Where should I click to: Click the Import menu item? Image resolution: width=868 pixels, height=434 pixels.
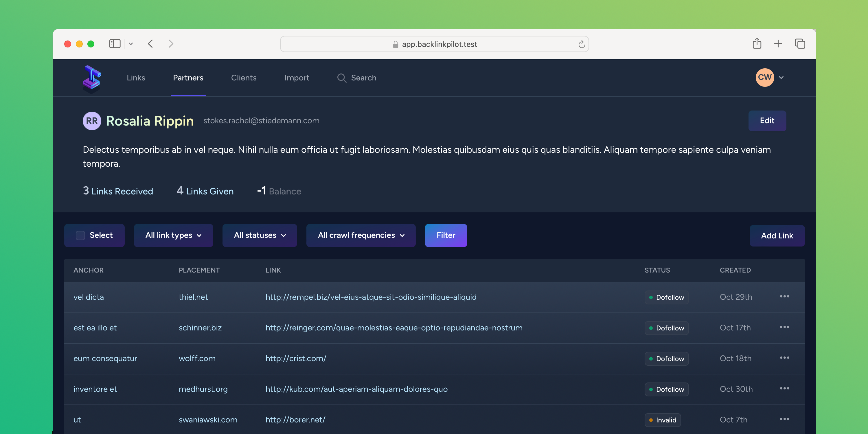click(297, 78)
